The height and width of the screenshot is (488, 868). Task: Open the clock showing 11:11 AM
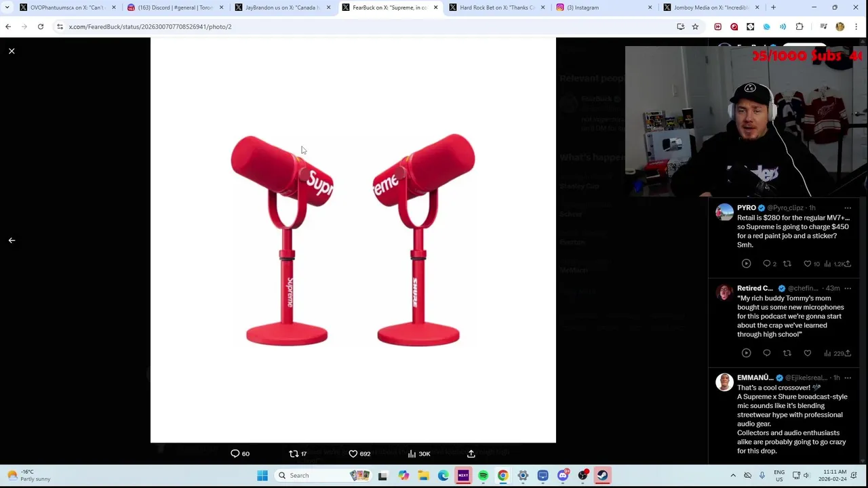(832, 475)
